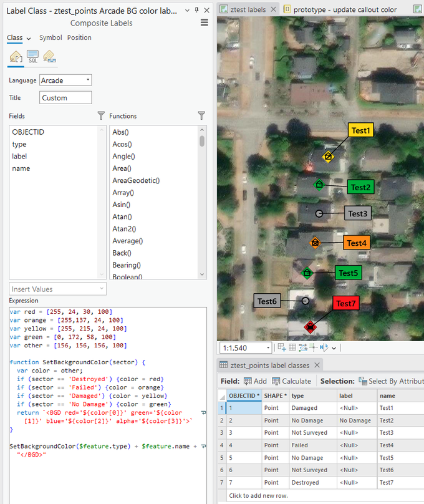The image size is (424, 504).
Task: Click the Calculate field button
Action: (291, 381)
